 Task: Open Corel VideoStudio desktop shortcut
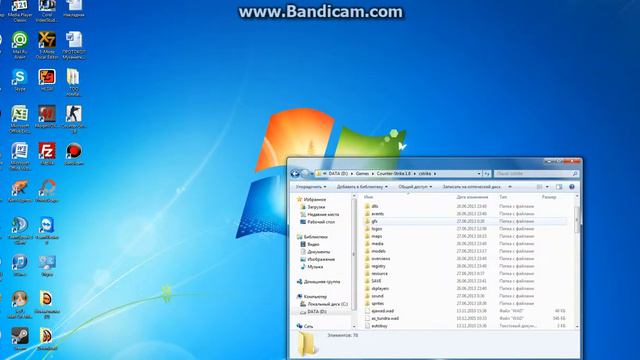pyautogui.click(x=47, y=10)
